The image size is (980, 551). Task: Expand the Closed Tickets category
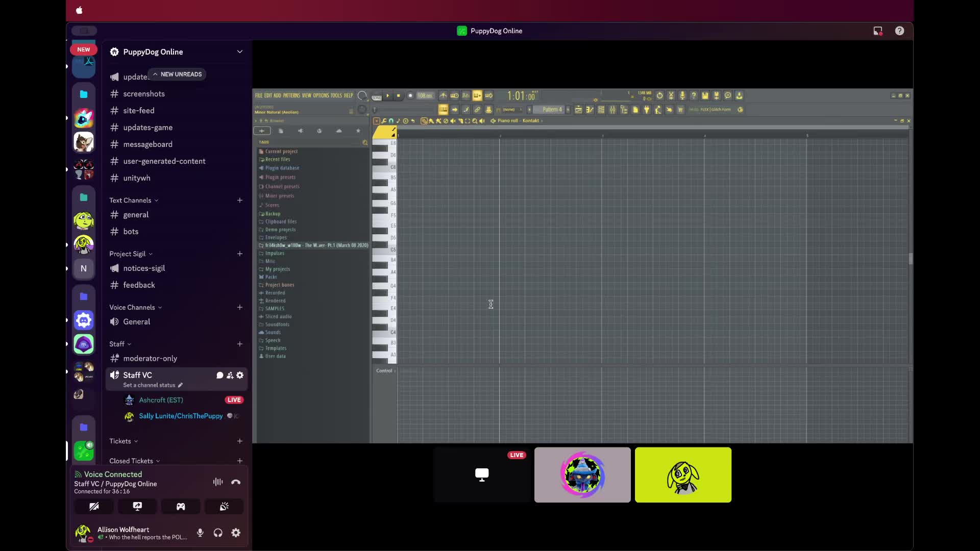click(135, 461)
